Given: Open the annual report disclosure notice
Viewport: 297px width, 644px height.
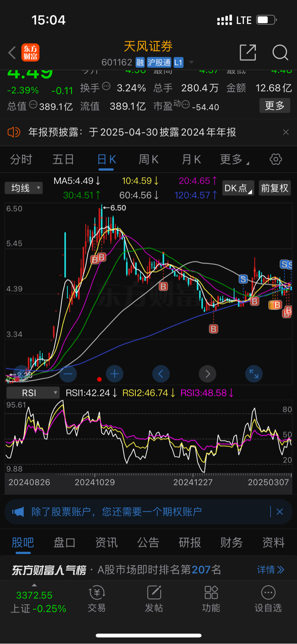Looking at the screenshot, I should click(x=132, y=132).
